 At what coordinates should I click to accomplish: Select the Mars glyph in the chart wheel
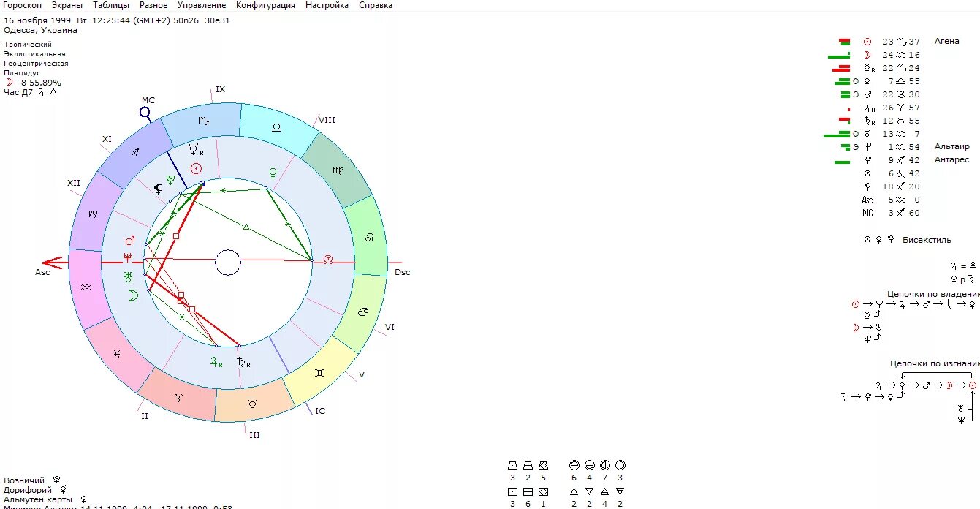130,241
